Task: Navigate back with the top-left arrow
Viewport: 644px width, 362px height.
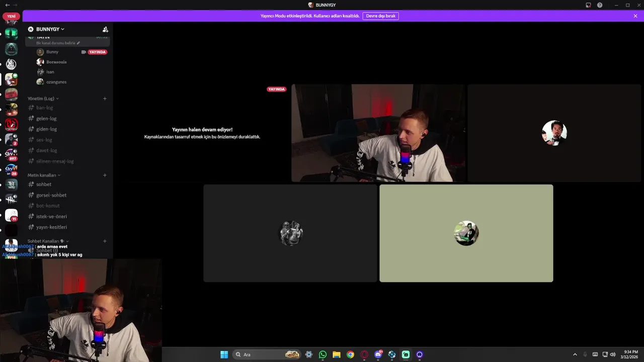Action: 7,5
